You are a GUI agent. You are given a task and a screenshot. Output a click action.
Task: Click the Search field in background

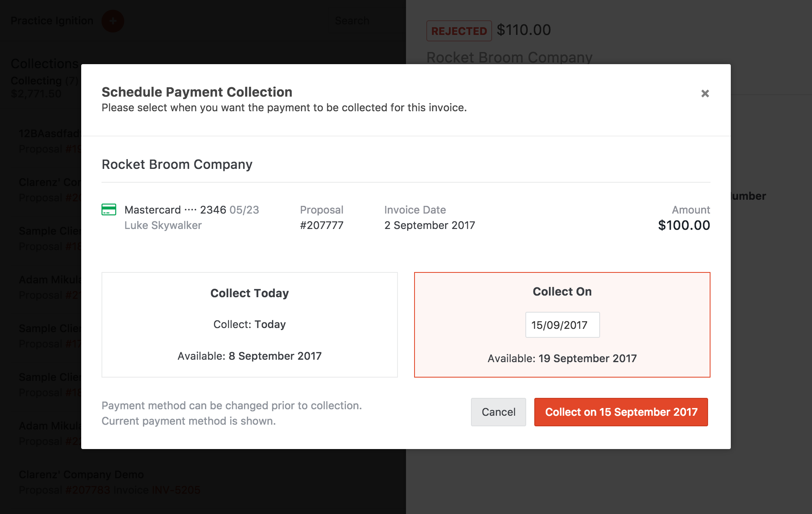(x=367, y=21)
